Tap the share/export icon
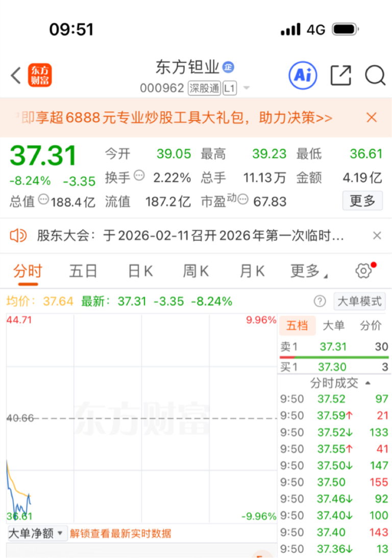 341,76
